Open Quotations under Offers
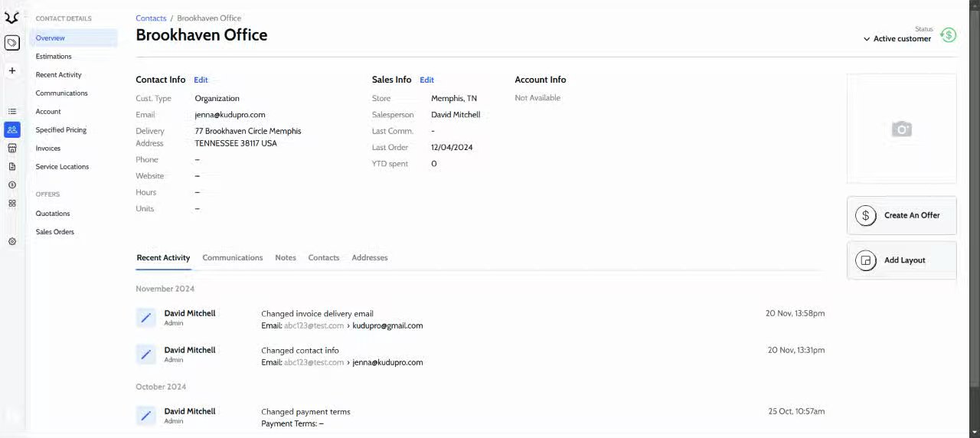The width and height of the screenshot is (980, 438). click(53, 214)
